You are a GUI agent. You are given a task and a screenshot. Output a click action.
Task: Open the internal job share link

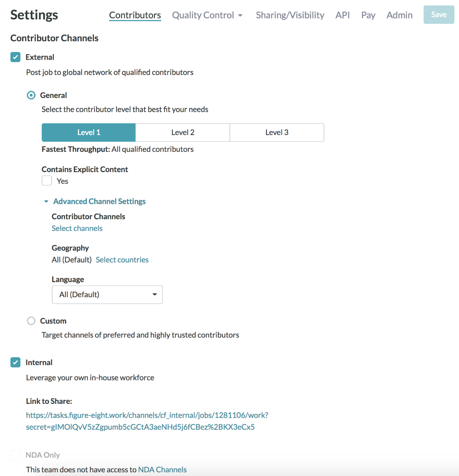coord(147,415)
